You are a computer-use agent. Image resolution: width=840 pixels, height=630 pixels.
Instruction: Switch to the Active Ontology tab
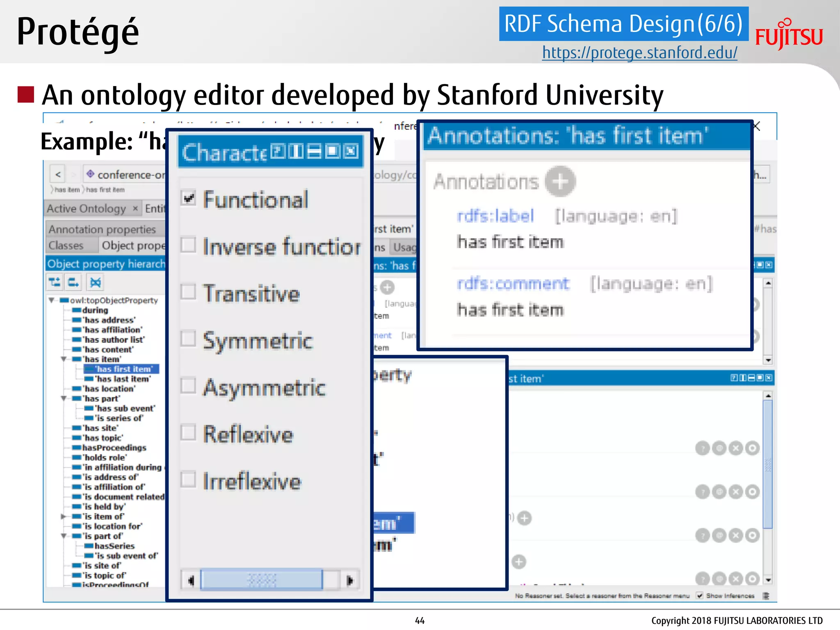[x=87, y=208]
